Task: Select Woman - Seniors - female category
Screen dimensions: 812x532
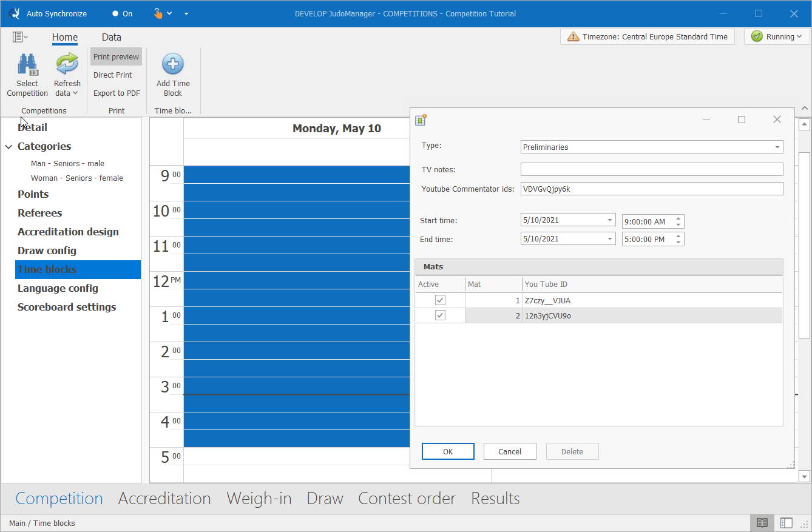Action: click(x=77, y=178)
